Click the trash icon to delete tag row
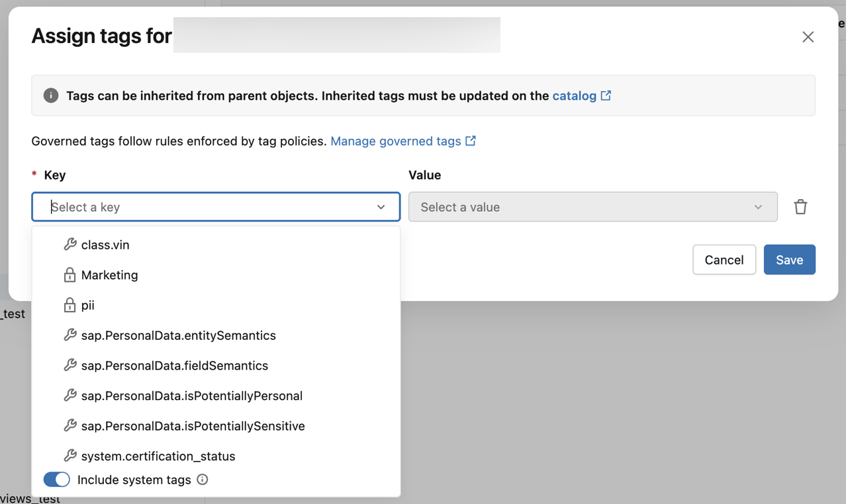Viewport: 846px width, 504px height. click(x=800, y=207)
